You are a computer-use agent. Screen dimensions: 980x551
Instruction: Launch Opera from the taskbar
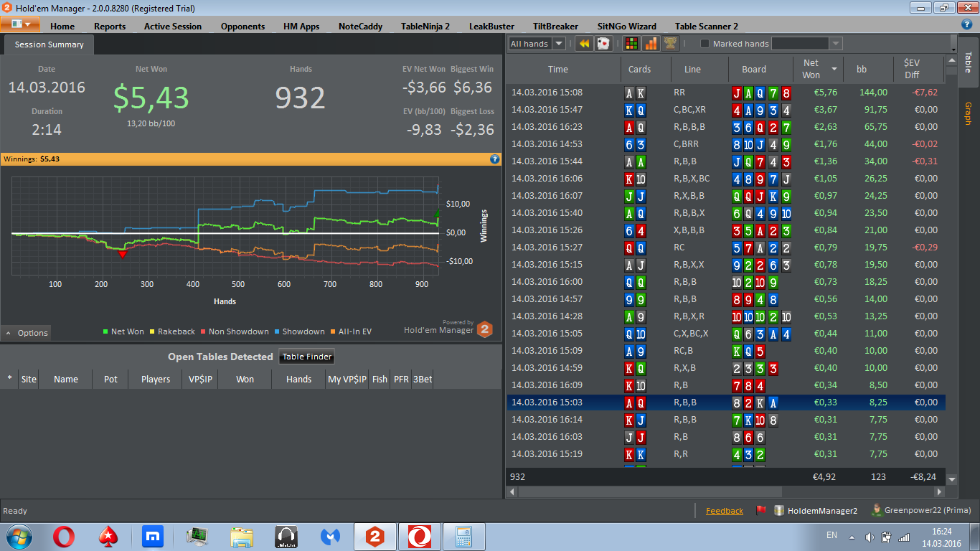pyautogui.click(x=64, y=537)
